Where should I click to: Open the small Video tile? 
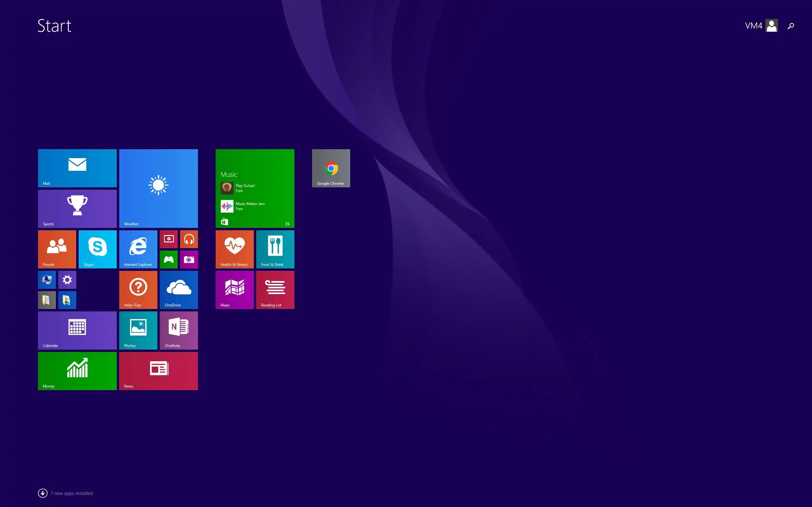pos(168,239)
